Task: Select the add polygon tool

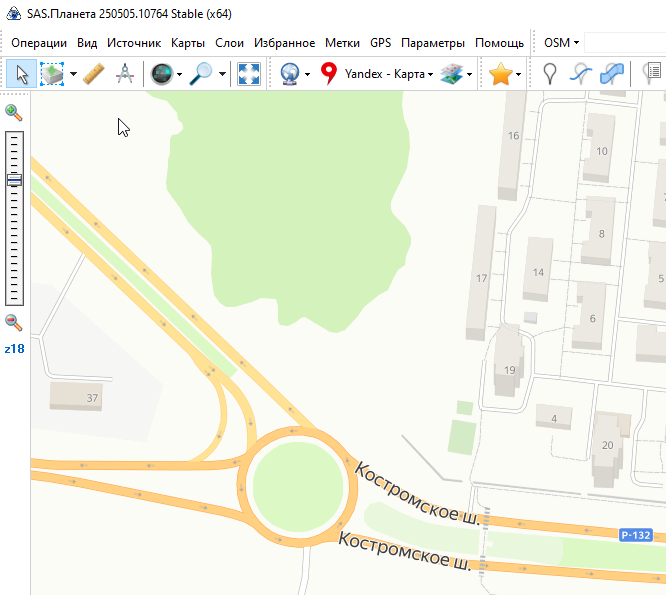Action: click(612, 74)
